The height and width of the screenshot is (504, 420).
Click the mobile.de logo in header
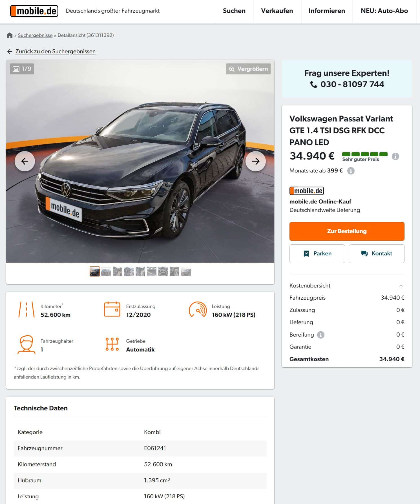[34, 11]
